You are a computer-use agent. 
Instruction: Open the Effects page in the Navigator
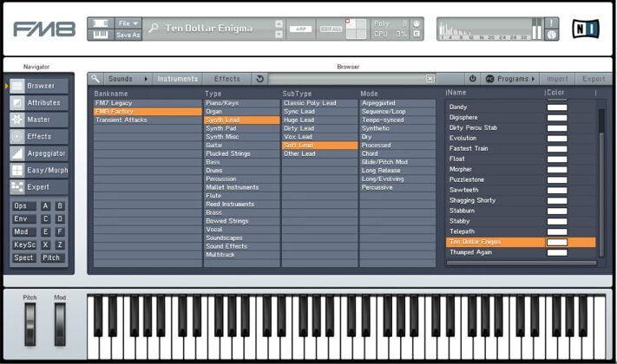tap(38, 136)
